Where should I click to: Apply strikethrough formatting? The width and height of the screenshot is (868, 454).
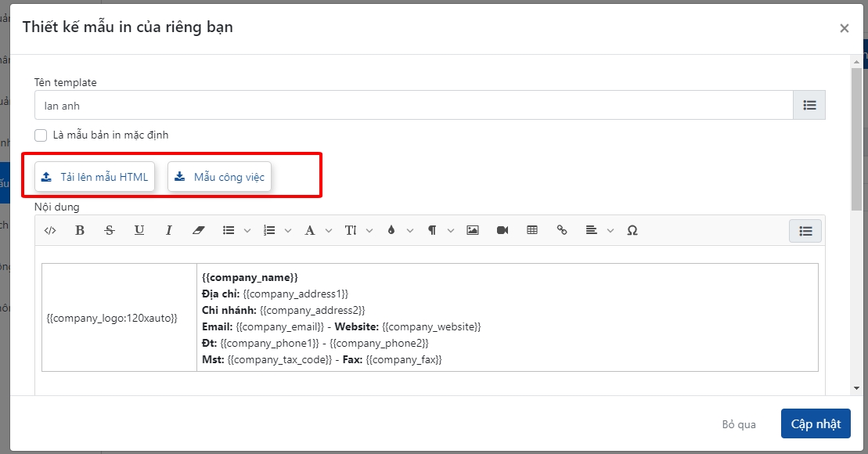pos(109,230)
